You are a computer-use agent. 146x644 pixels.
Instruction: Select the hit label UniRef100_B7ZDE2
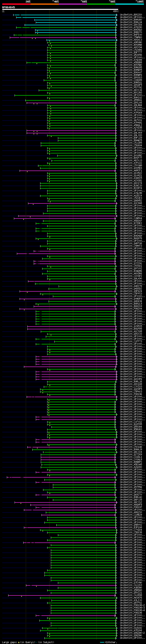131,223
